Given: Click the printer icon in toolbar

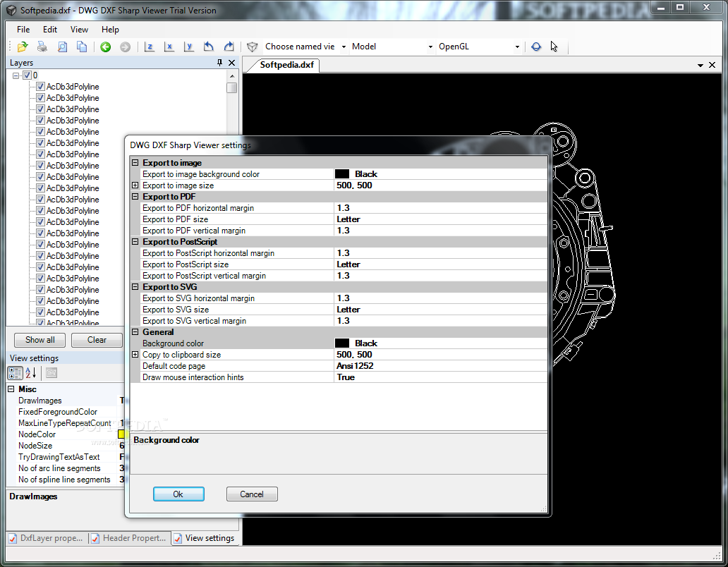Looking at the screenshot, I should point(42,47).
